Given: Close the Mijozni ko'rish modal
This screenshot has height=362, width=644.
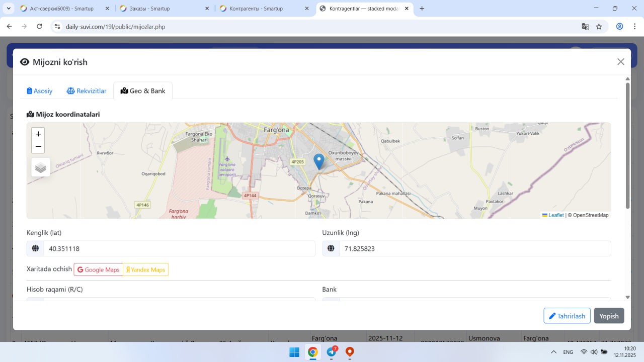Looking at the screenshot, I should click(620, 62).
